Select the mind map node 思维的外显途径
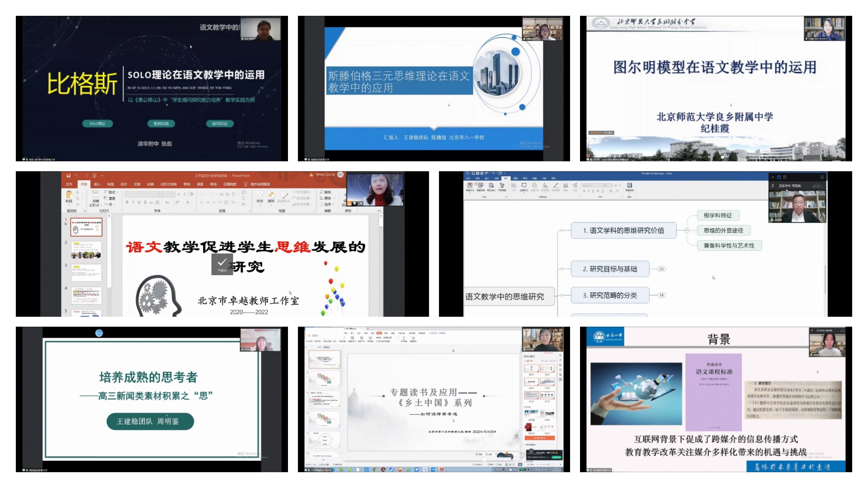The width and height of the screenshot is (868, 488). click(723, 230)
